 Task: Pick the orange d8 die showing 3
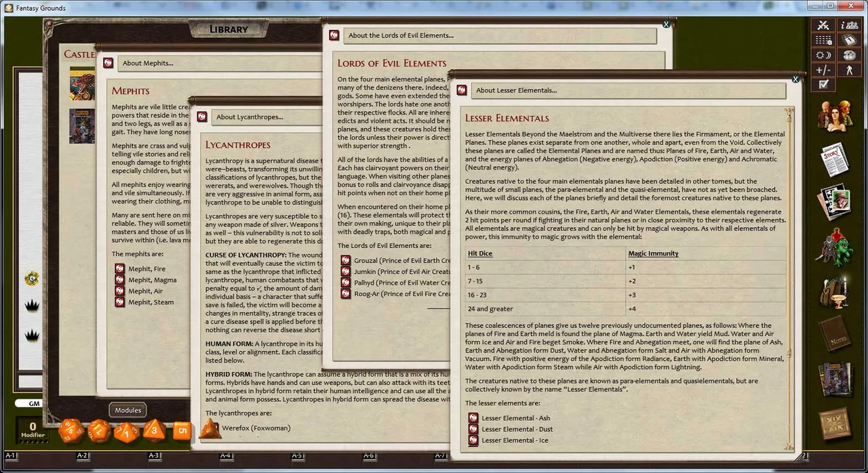155,430
